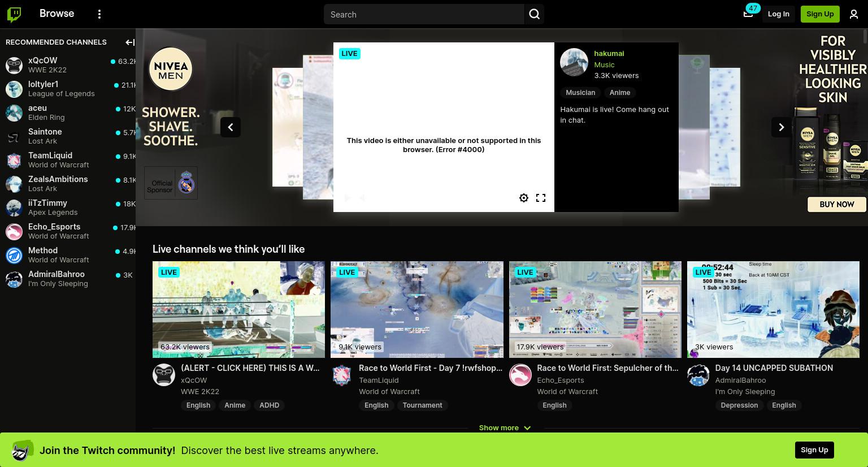This screenshot has height=467, width=868.
Task: Open TeamLiquid Race to World First thumbnail
Action: pos(417,309)
